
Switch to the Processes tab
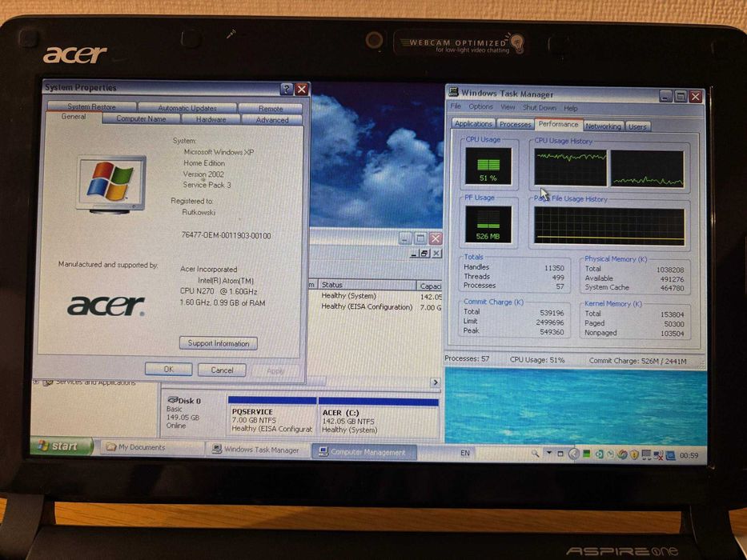[515, 124]
